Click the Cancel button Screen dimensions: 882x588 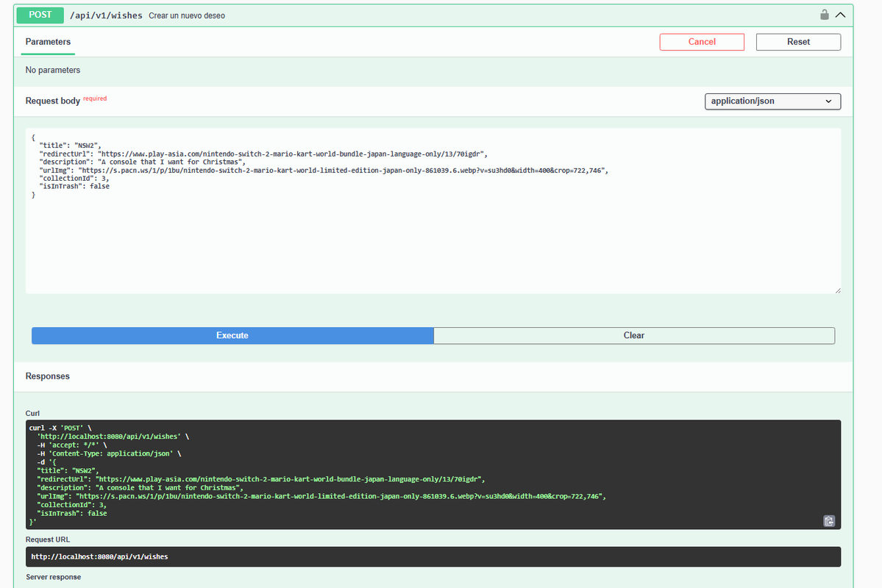[x=702, y=42]
